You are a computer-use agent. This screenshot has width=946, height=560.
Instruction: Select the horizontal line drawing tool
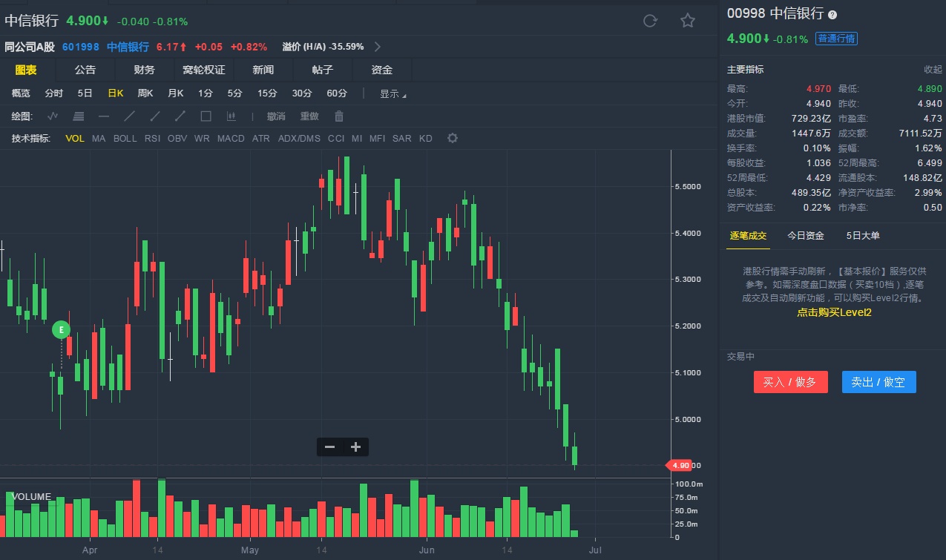104,116
